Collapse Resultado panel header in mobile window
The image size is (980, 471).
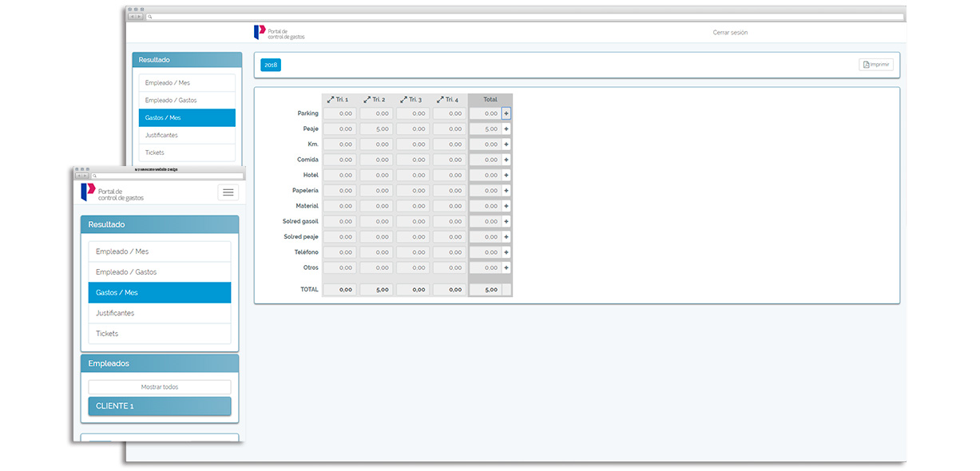(160, 224)
